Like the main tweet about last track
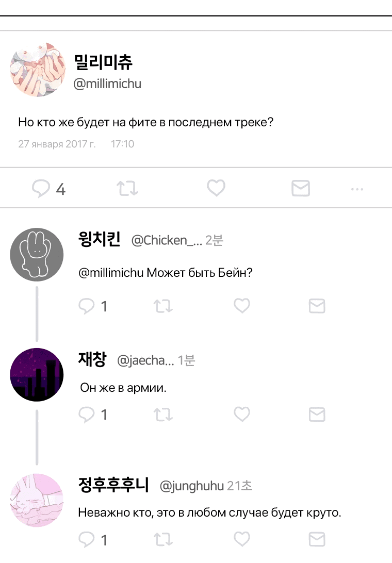 216,188
